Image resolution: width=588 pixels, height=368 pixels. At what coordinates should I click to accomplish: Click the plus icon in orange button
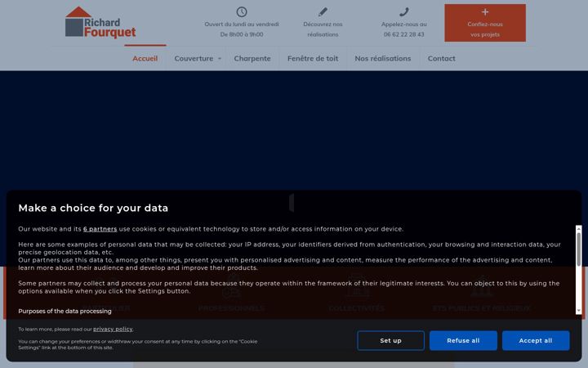click(485, 12)
